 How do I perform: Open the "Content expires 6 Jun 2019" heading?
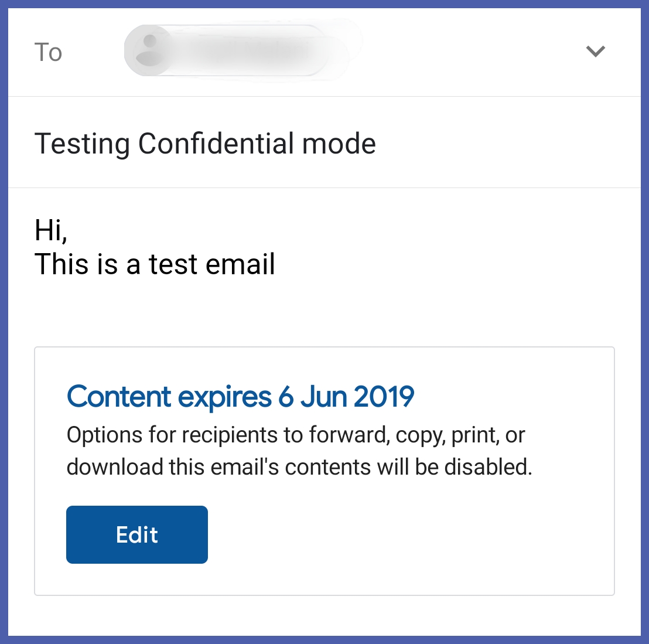[x=240, y=397]
